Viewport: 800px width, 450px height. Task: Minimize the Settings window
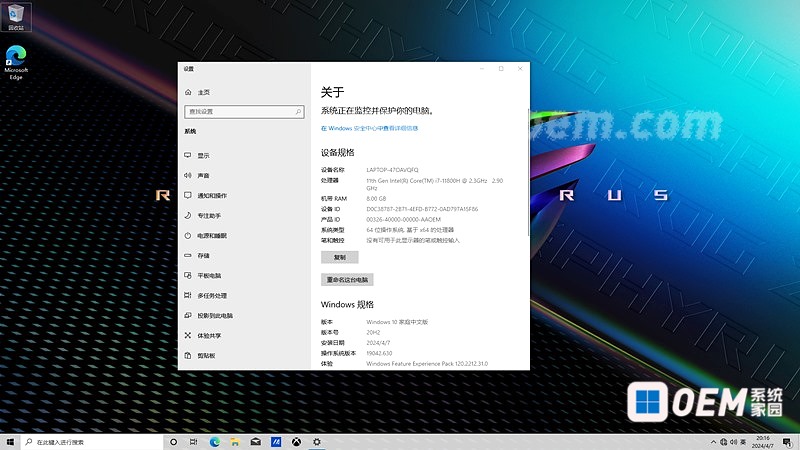(482, 68)
